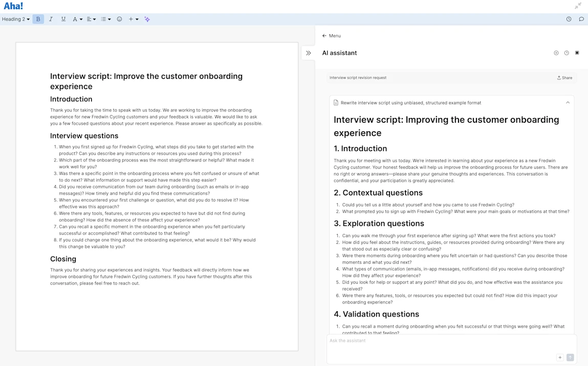Viewport: 588px width, 366px height.
Task: Toggle underline formatting
Action: pos(63,19)
